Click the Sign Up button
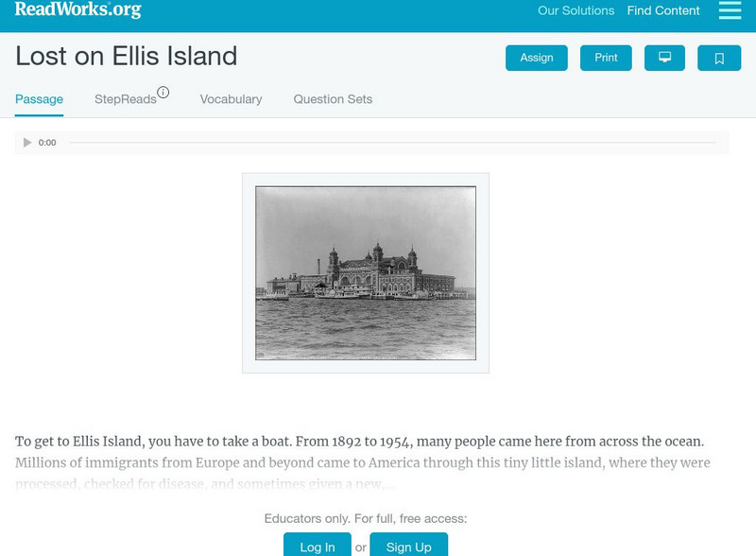Image resolution: width=756 pixels, height=556 pixels. point(408,547)
